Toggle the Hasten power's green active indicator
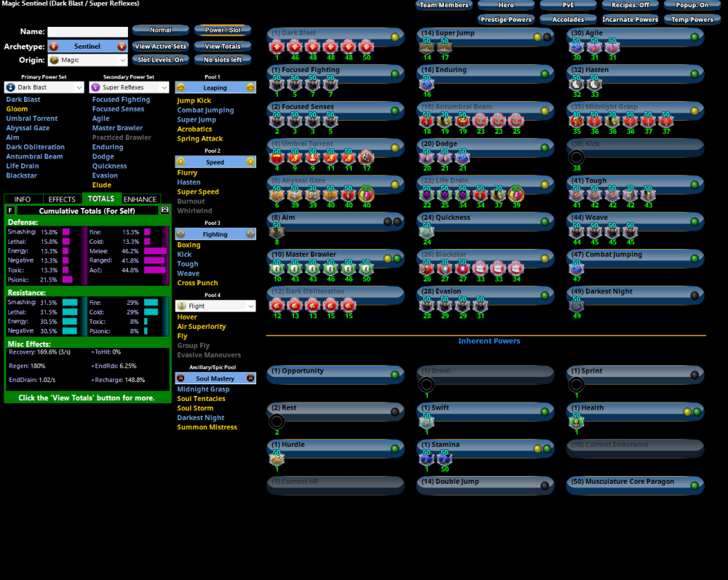Viewport: 728px width, 580px height. 695,74
